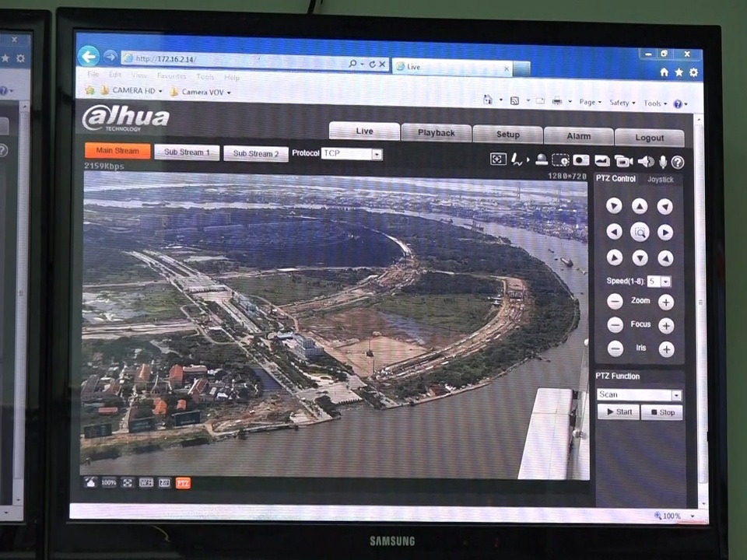This screenshot has width=747, height=560.
Task: Click the Start scan button
Action: [x=619, y=412]
